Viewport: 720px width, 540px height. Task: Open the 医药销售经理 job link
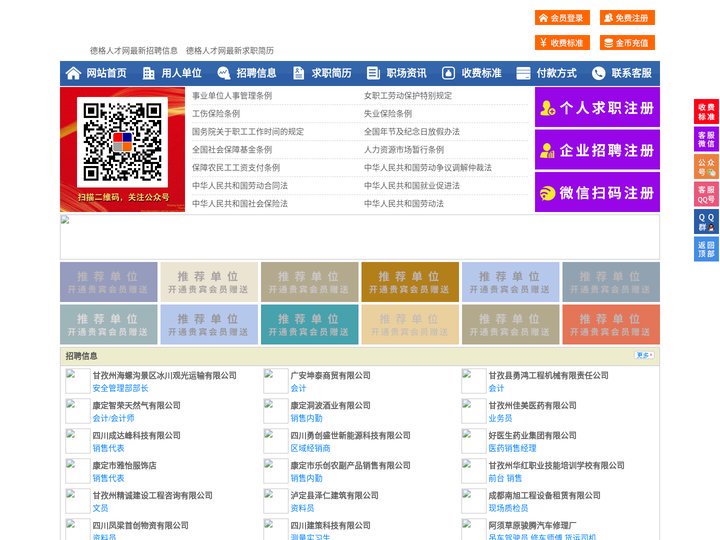point(512,448)
